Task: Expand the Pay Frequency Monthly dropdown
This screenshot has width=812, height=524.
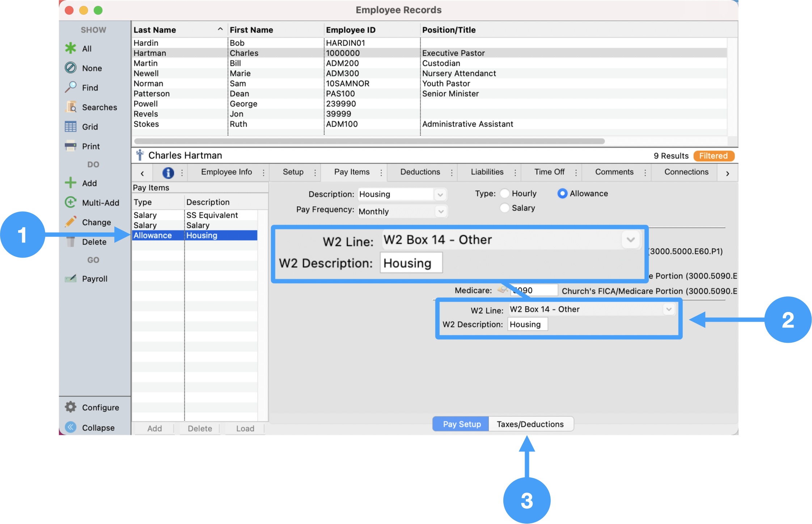Action: click(x=440, y=211)
